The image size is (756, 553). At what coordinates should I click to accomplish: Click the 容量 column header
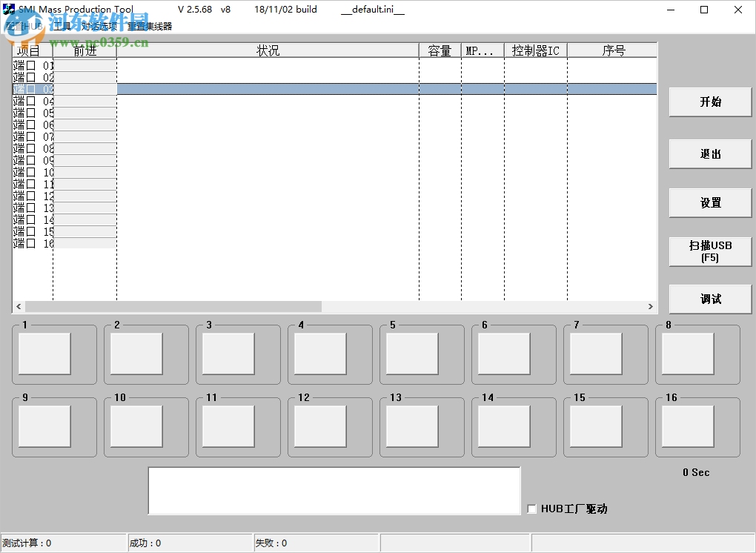click(440, 50)
